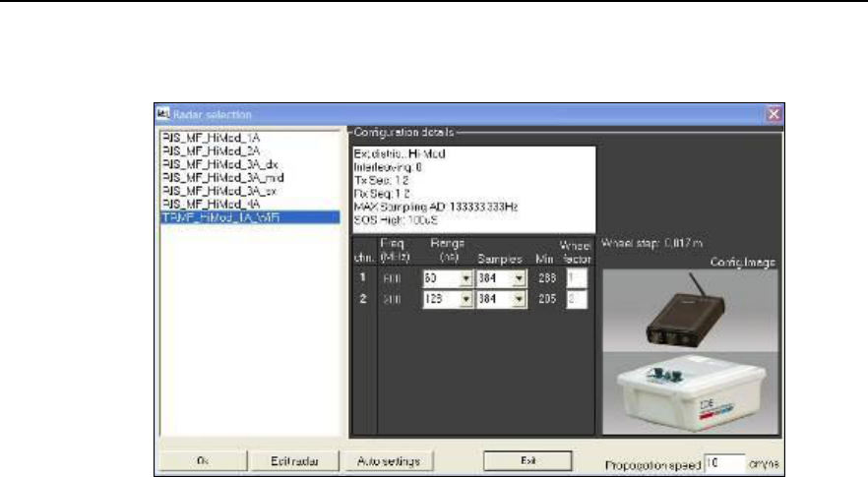
Task: Click the Edit radar button
Action: (x=294, y=461)
